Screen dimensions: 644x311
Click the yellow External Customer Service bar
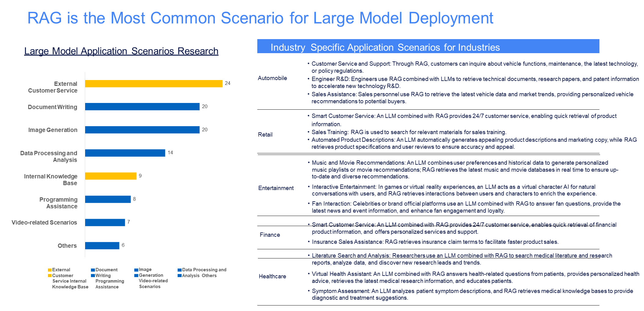tap(154, 84)
